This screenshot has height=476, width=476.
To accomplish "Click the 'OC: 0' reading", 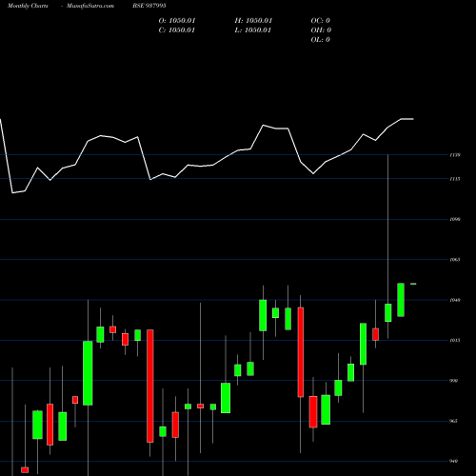I will tap(321, 21).
